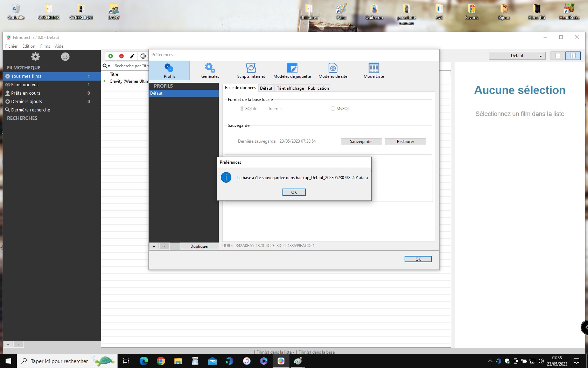The image size is (588, 368).
Task: Expand the search criteria magnifier dropdown
Action: 106,66
